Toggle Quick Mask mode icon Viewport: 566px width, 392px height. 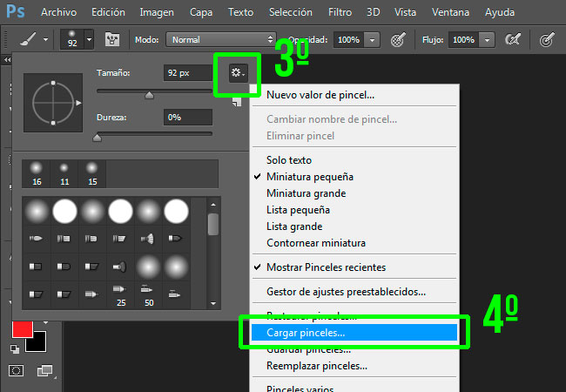pyautogui.click(x=16, y=371)
